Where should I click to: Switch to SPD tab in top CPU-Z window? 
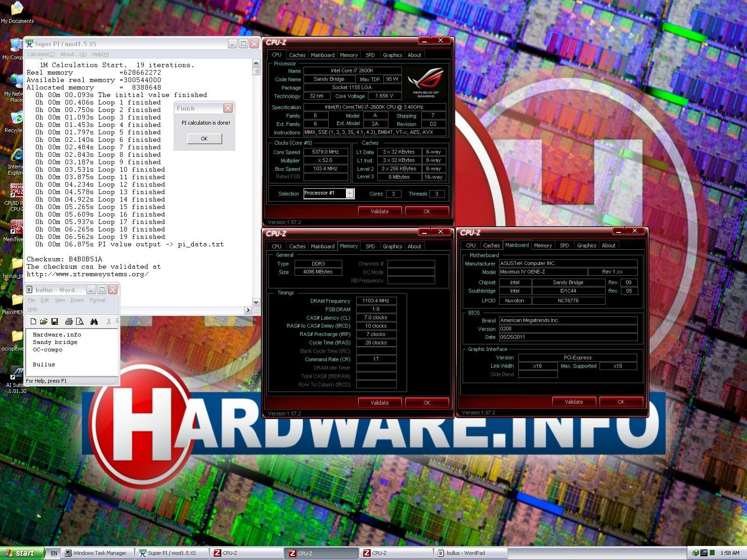(x=370, y=55)
